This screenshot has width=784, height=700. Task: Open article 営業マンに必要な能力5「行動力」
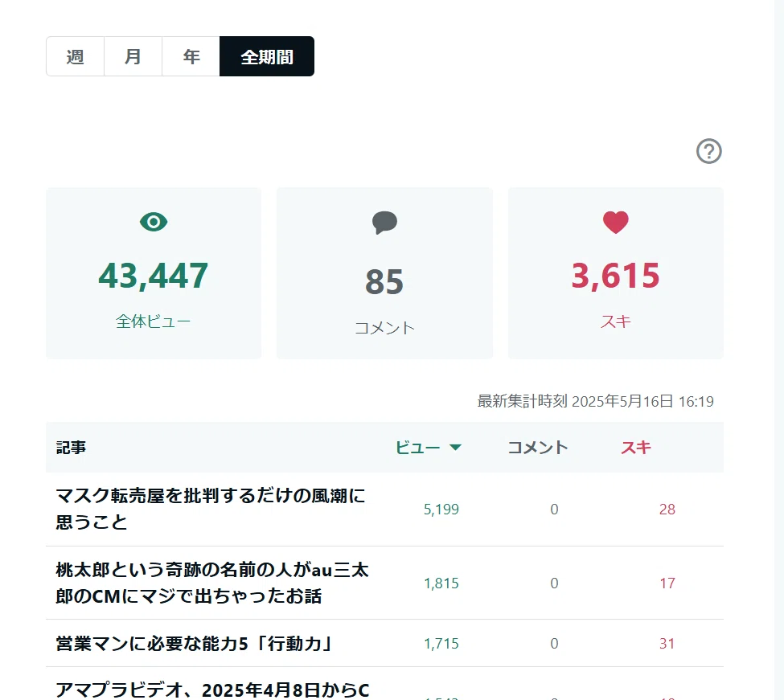[x=195, y=644]
